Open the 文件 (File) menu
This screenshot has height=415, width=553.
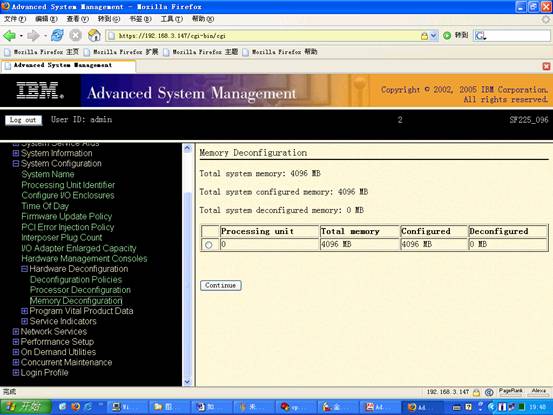pyautogui.click(x=14, y=19)
